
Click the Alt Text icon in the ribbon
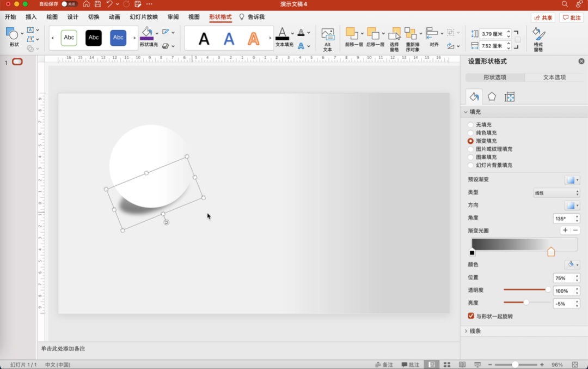[327, 38]
